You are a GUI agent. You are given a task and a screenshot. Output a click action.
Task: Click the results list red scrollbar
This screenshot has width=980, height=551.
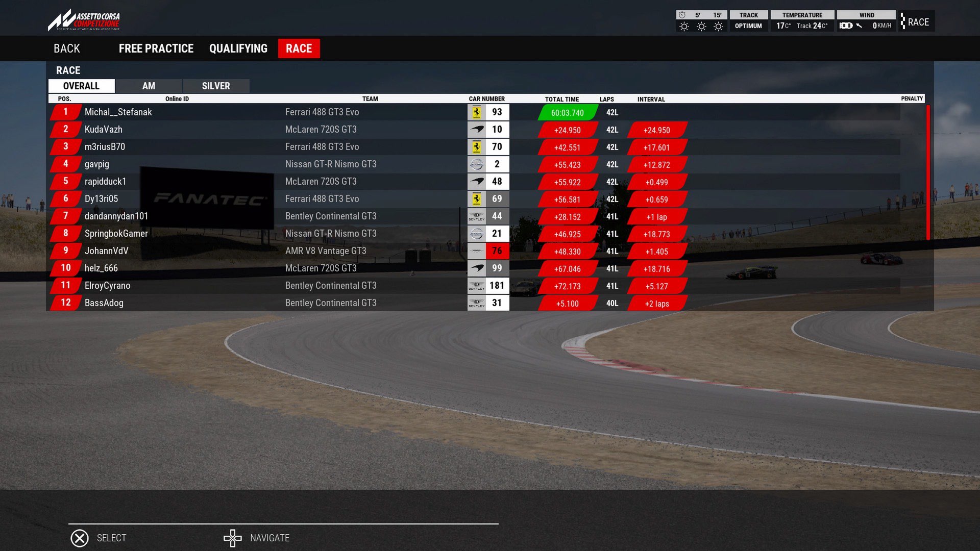(x=928, y=172)
